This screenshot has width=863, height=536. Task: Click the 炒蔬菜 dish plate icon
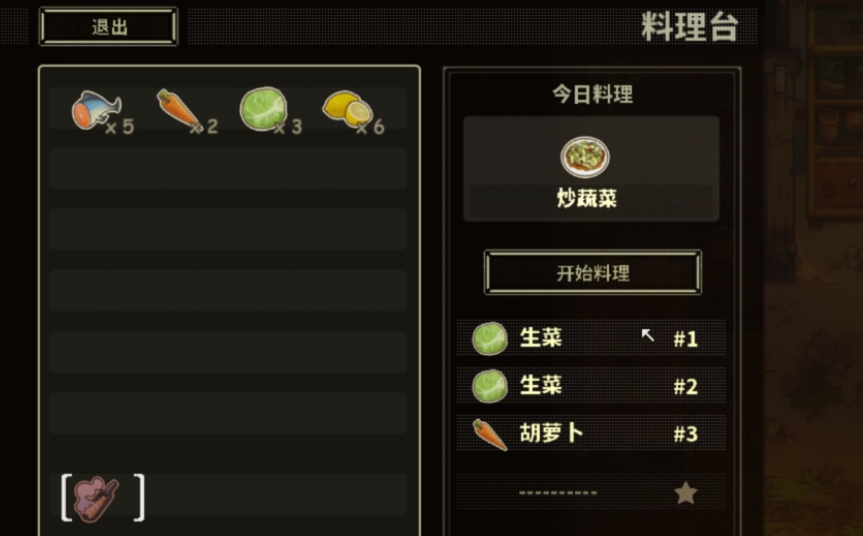click(585, 157)
